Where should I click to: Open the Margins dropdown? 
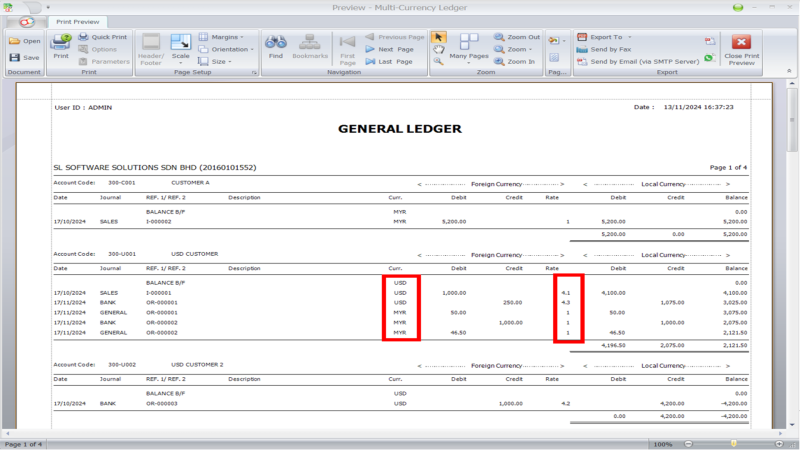click(221, 37)
